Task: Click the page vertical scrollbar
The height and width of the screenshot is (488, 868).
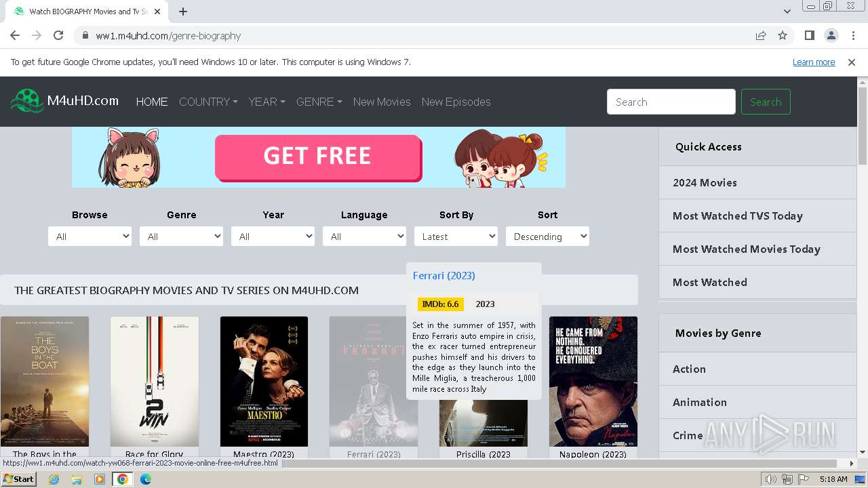Action: 863,126
